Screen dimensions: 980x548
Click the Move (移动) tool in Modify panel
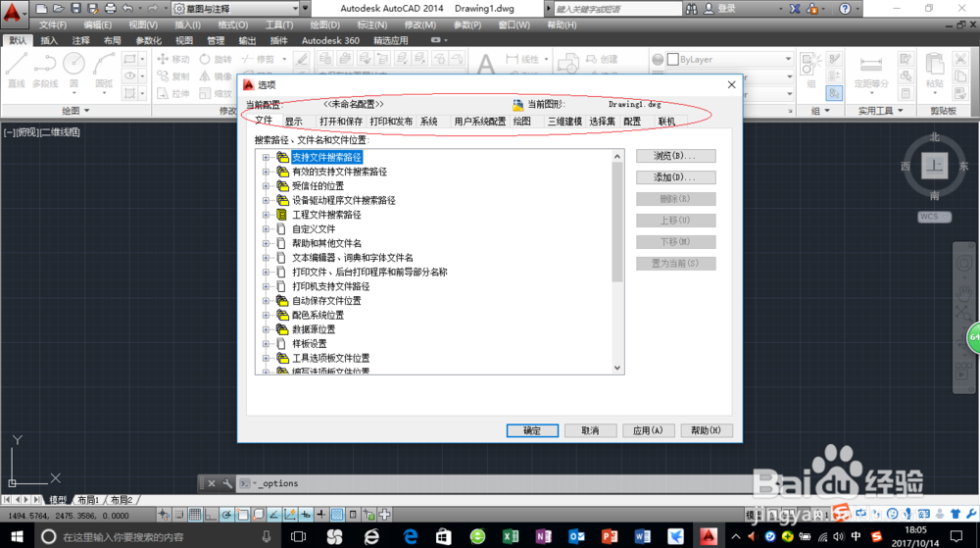pyautogui.click(x=173, y=60)
